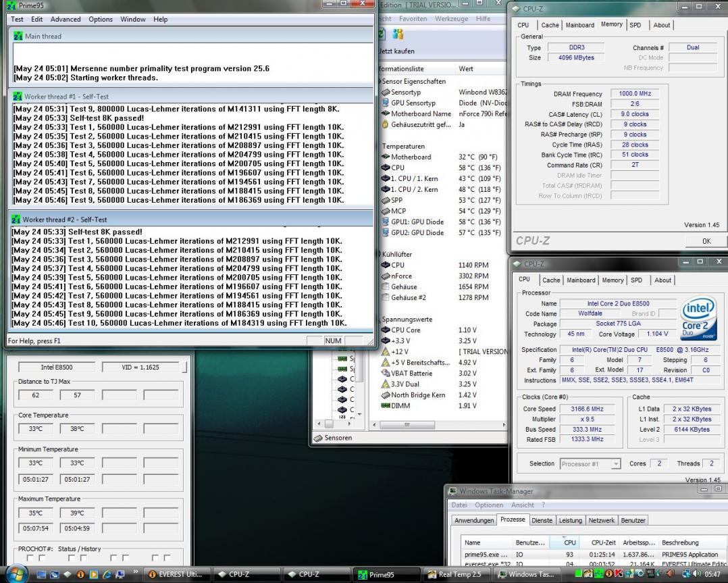This screenshot has width=728, height=583.
Task: Click the Jetzt kaufen button
Action: (x=396, y=51)
